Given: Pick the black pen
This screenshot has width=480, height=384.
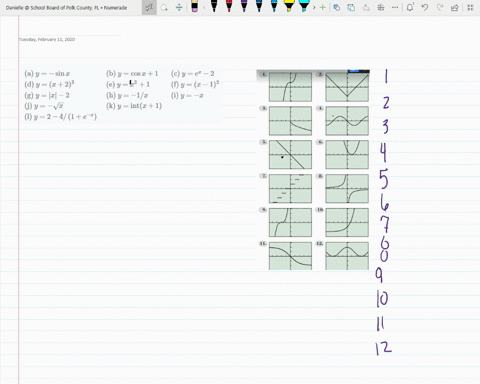Looking at the screenshot, I should [x=214, y=6].
